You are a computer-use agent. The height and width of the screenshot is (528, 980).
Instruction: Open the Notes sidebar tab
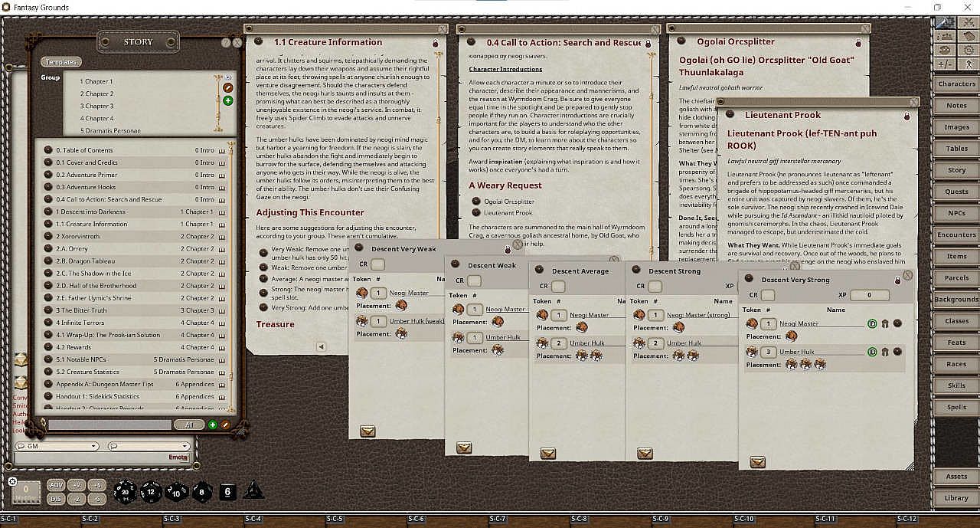(x=956, y=105)
